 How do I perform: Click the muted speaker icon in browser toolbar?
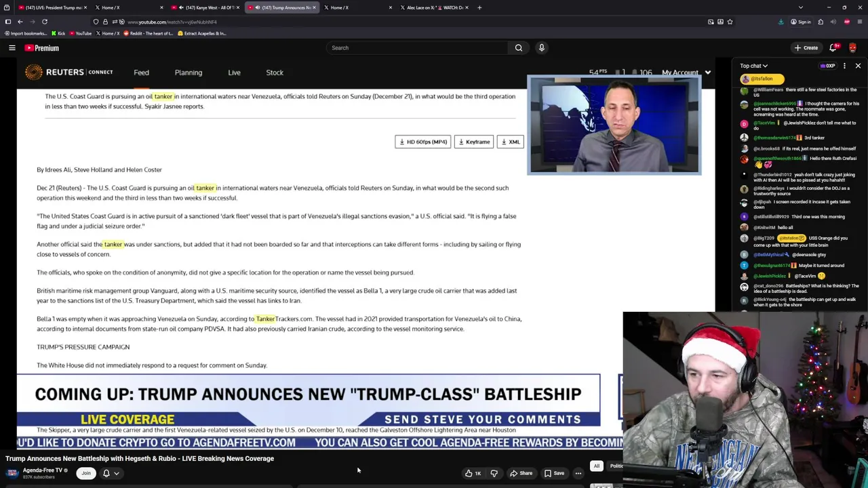833,22
